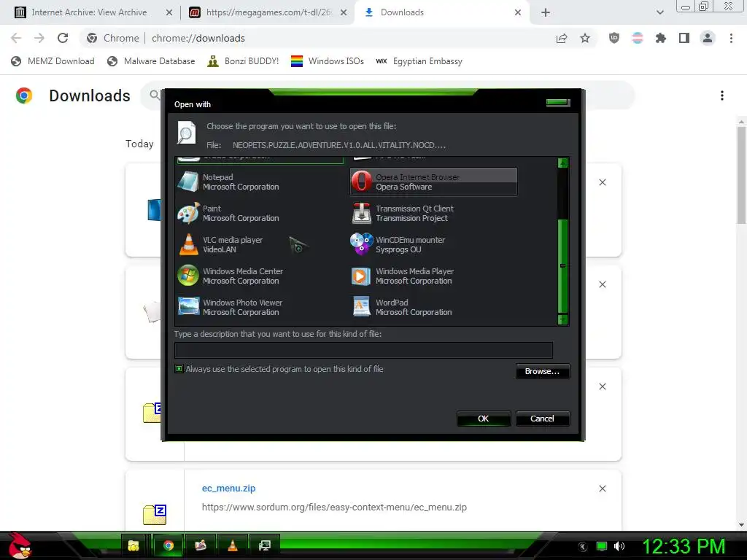The image size is (747, 560).
Task: Choose WinCDEmu mounter
Action: [x=433, y=244]
